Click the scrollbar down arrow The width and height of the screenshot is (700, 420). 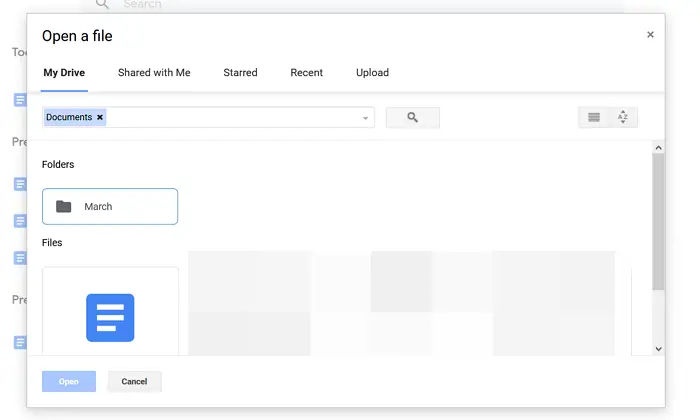click(x=658, y=349)
